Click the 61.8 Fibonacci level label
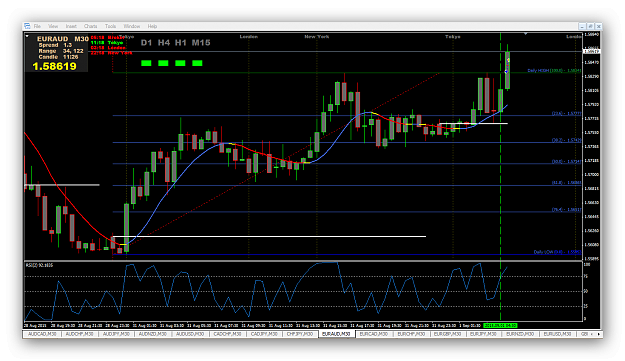This screenshot has height=361, width=625. 566,182
